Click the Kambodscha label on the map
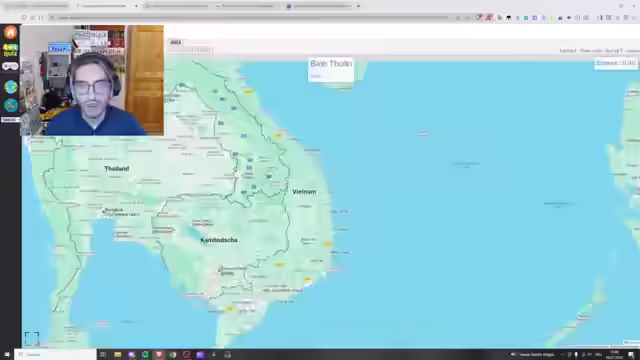The width and height of the screenshot is (640, 360). click(x=219, y=240)
